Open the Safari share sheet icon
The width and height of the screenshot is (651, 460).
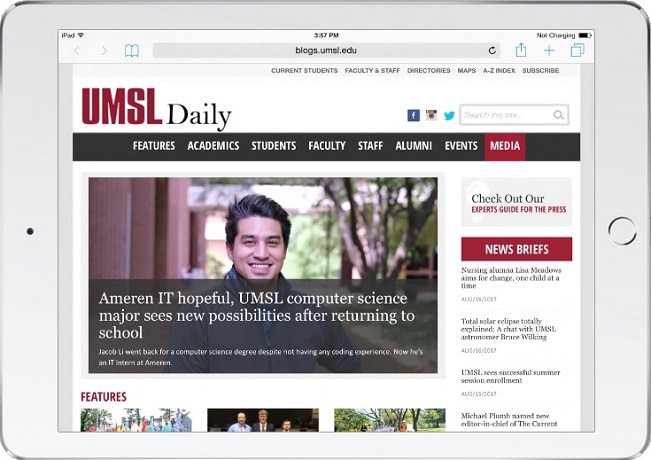(521, 50)
